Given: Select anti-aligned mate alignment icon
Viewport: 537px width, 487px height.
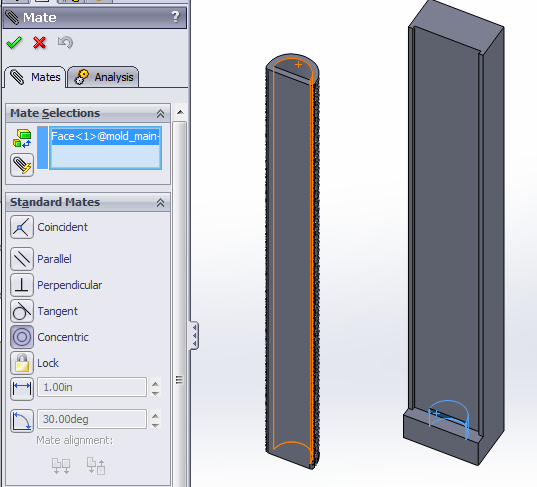Looking at the screenshot, I should click(96, 466).
